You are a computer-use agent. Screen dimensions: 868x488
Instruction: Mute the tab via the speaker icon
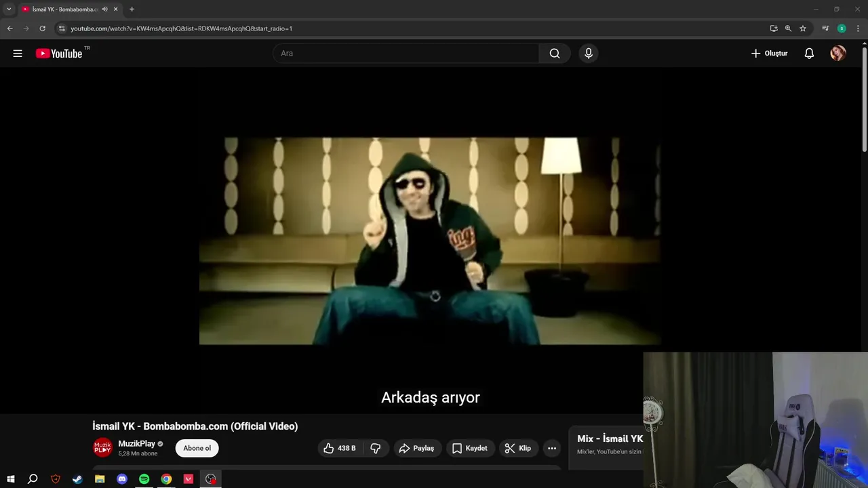point(104,9)
